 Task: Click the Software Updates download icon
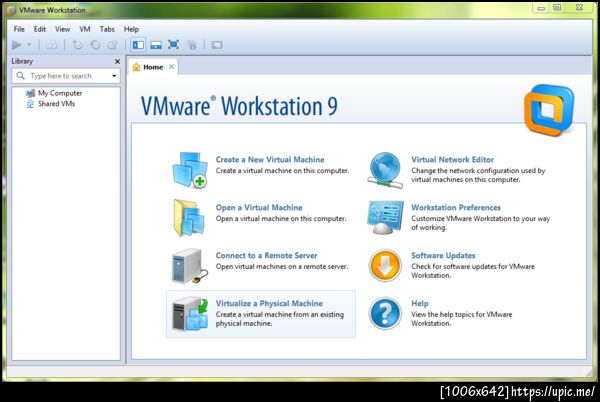(x=385, y=265)
